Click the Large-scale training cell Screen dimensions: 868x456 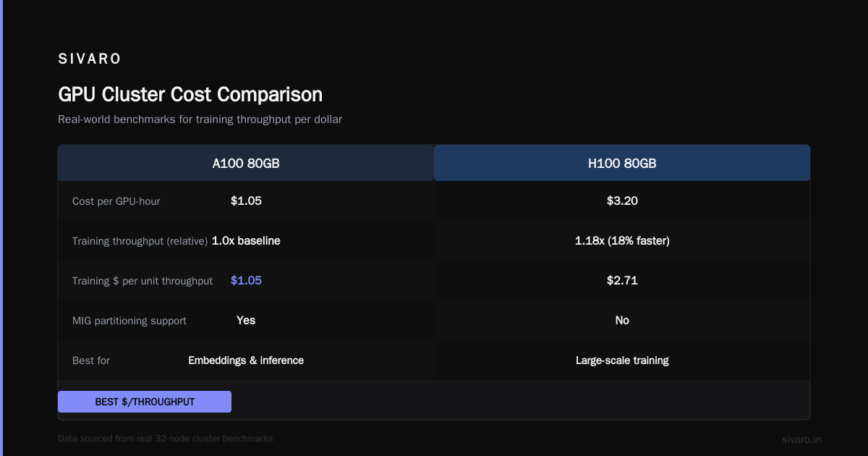[x=622, y=360]
